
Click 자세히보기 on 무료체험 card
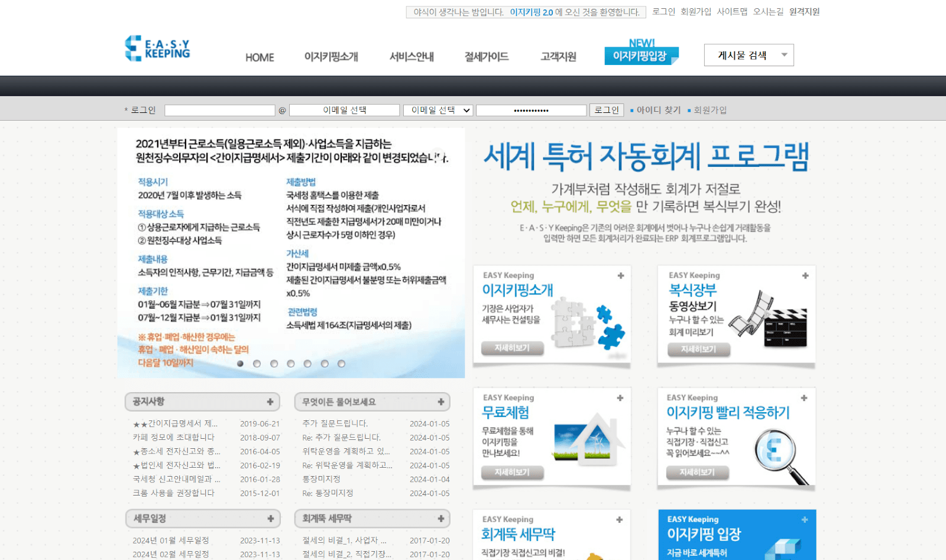(x=512, y=472)
